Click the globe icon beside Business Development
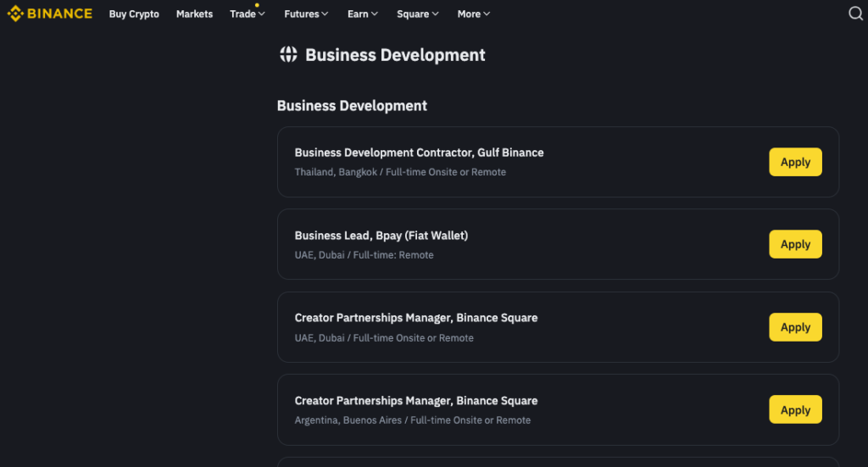This screenshot has height=467, width=868. pyautogui.click(x=288, y=55)
